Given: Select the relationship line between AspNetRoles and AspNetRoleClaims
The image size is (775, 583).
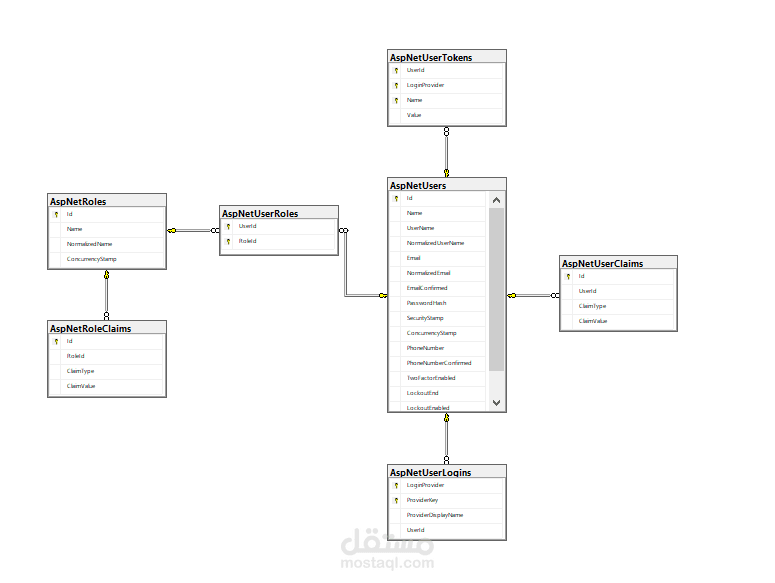Looking at the screenshot, I should click(106, 295).
